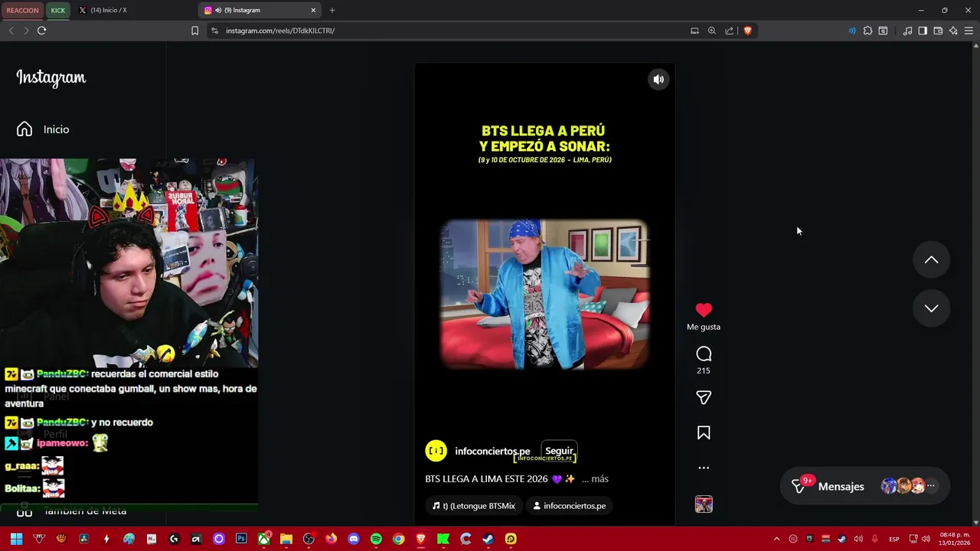The height and width of the screenshot is (551, 980).
Task: Share the reel with the paper plane icon
Action: [704, 397]
